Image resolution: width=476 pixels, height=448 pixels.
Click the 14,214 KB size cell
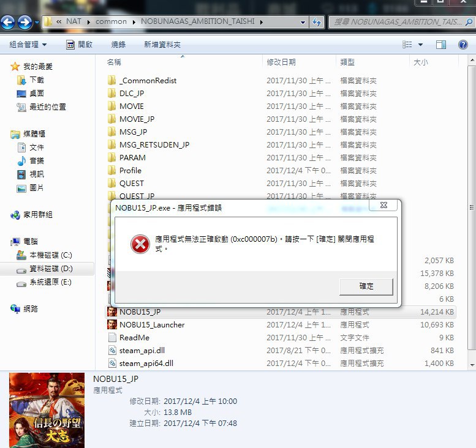[437, 312]
